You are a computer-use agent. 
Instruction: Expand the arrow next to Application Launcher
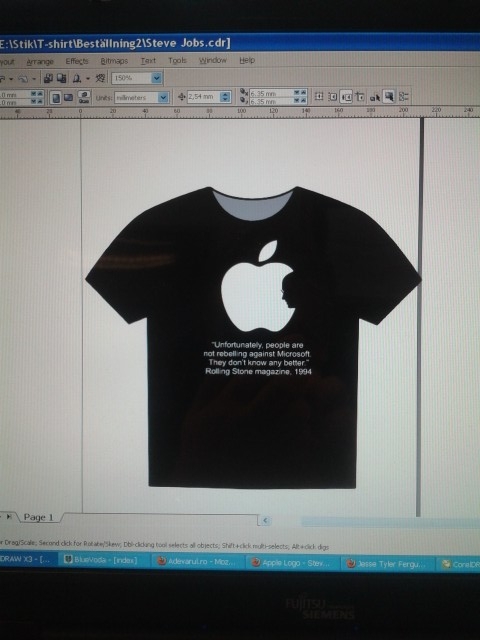point(87,78)
